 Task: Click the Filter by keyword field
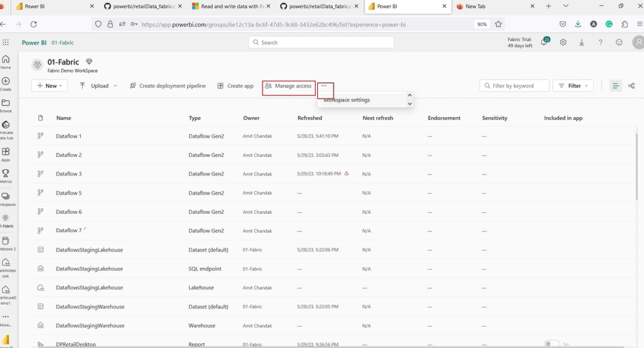pos(515,86)
